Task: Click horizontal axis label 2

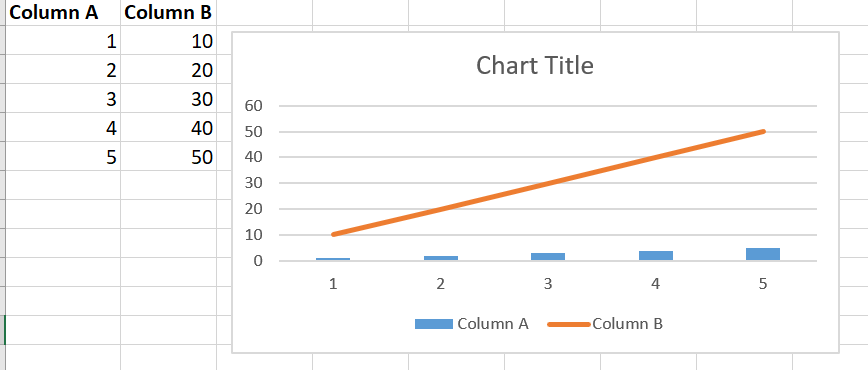Action: coord(441,284)
